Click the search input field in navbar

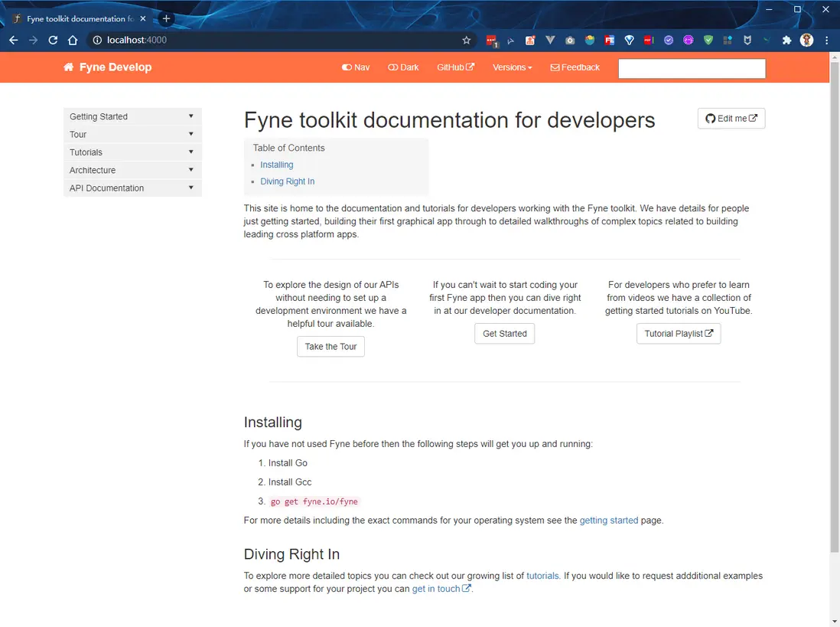[x=692, y=68]
